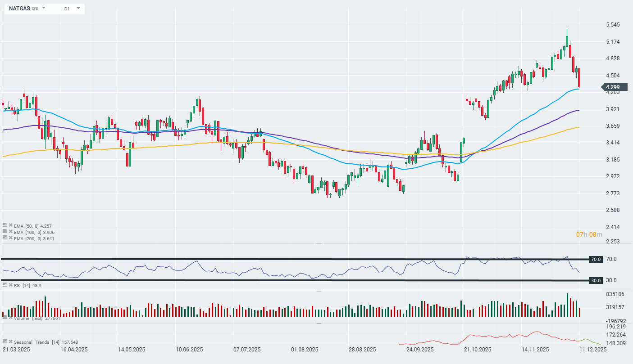Remove the EMA 200 indicator
Image resolution: width=633 pixels, height=364 pixels.
click(10, 237)
